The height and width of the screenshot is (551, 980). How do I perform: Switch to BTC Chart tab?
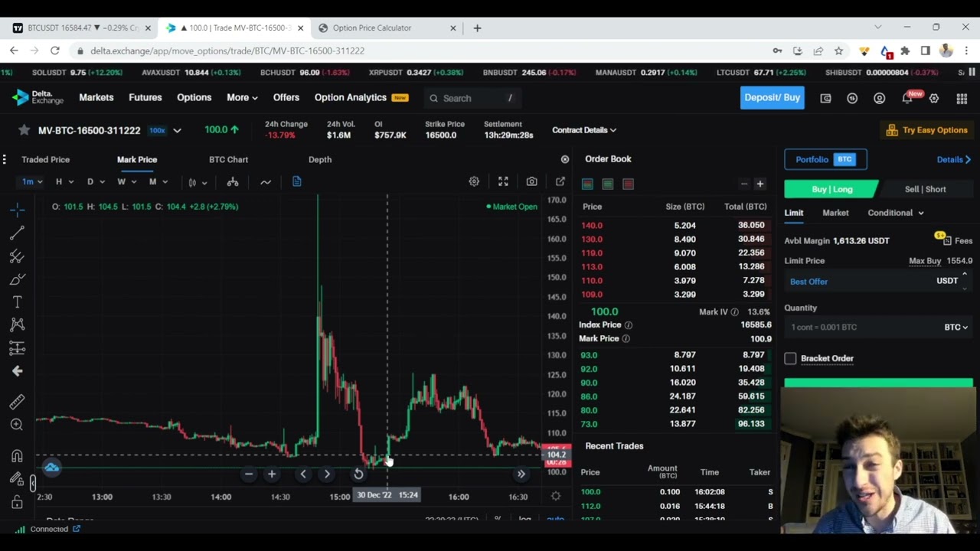tap(228, 159)
